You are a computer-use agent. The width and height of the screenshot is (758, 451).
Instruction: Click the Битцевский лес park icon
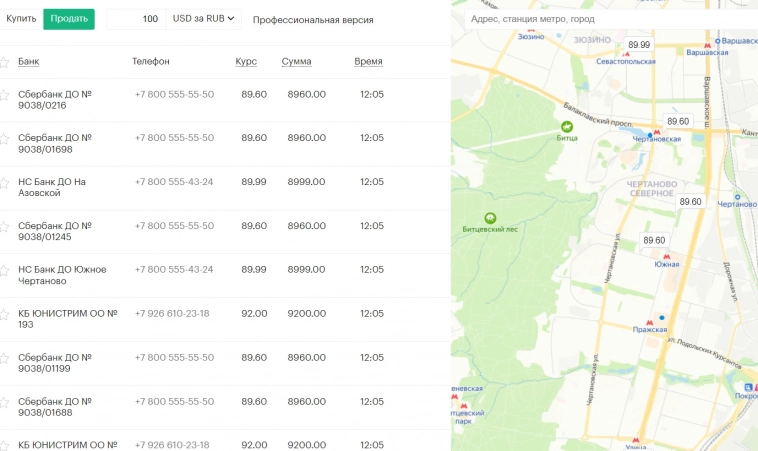coord(490,218)
